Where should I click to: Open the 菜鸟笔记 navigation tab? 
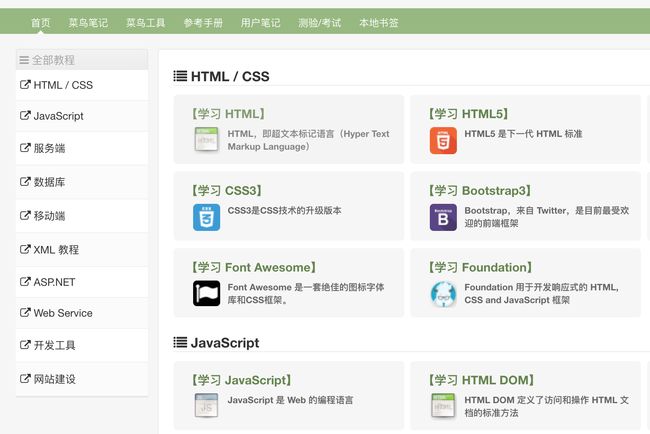tap(88, 22)
